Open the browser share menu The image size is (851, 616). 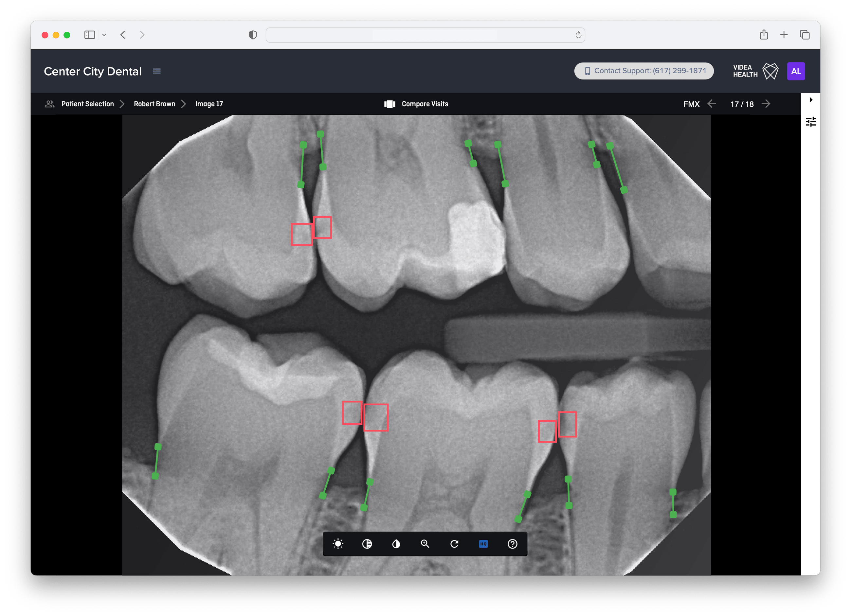click(764, 34)
